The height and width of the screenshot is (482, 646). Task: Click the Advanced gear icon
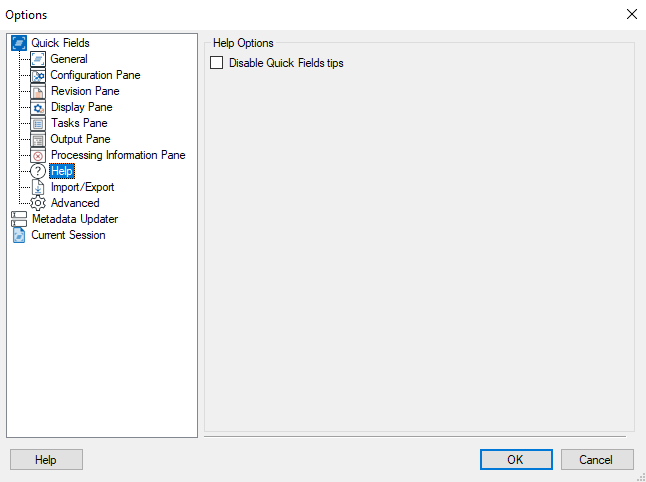[38, 203]
